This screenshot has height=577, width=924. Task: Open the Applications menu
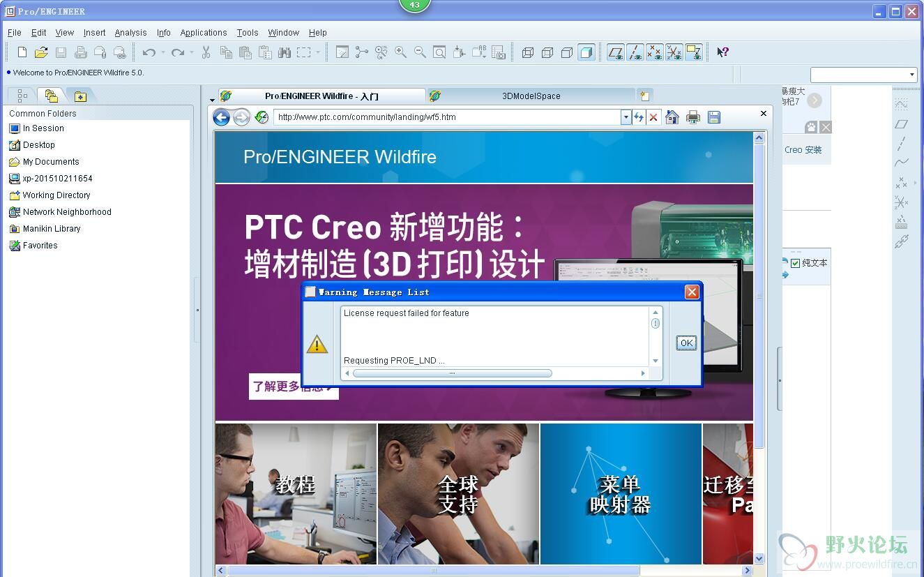pos(204,33)
